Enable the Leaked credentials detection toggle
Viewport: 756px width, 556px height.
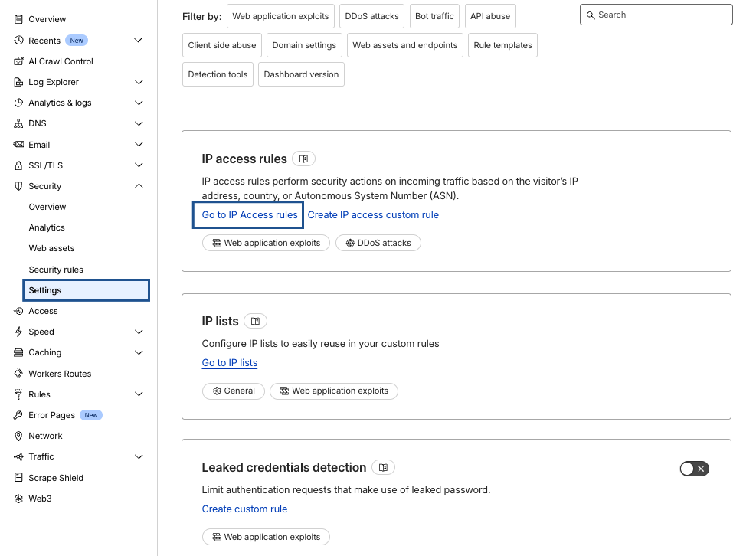pos(694,469)
